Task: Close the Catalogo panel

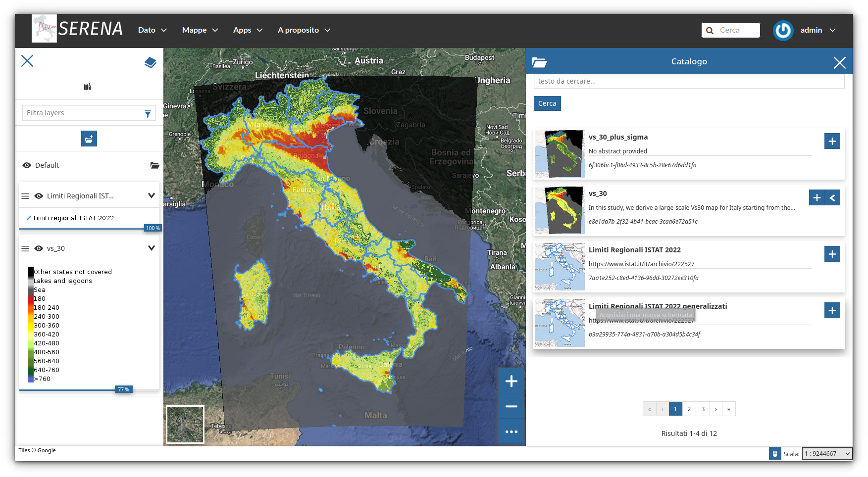Action: pos(839,62)
